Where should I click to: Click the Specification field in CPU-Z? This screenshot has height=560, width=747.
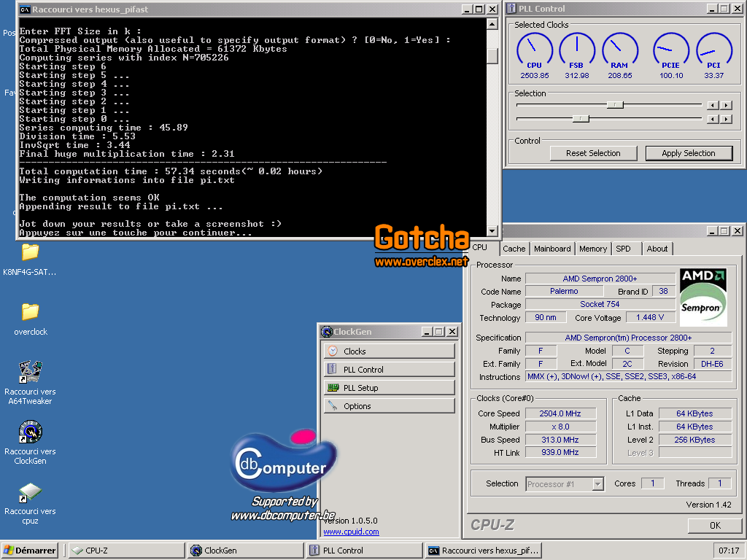(628, 338)
